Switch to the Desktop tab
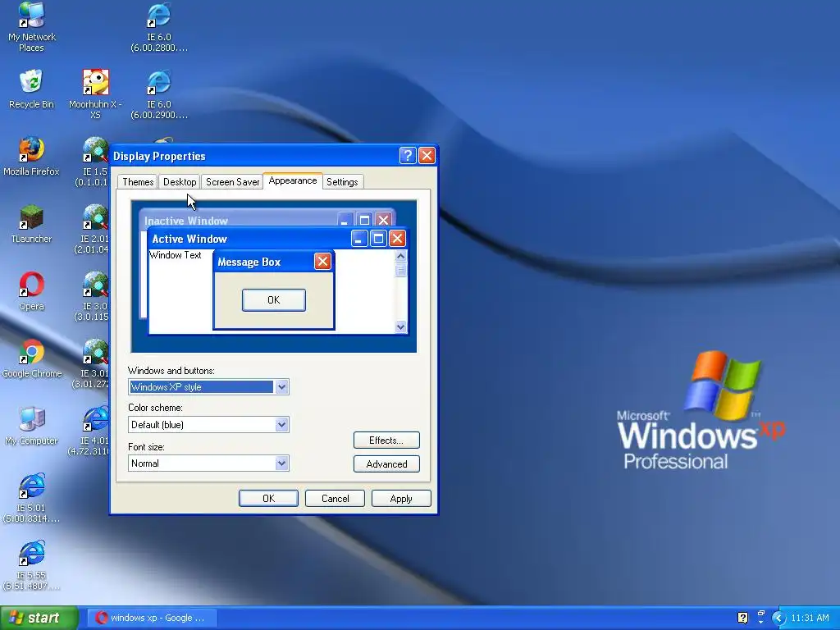Viewport: 840px width, 630px height. click(x=180, y=181)
